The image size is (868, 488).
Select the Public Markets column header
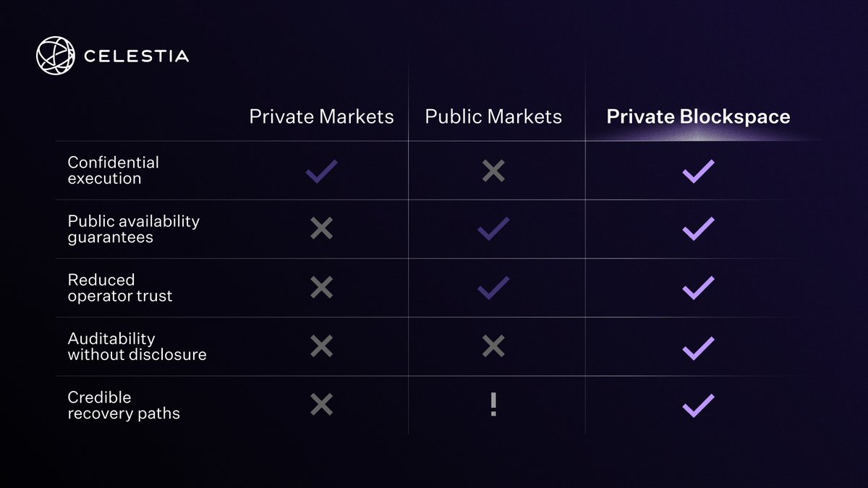[x=493, y=117]
